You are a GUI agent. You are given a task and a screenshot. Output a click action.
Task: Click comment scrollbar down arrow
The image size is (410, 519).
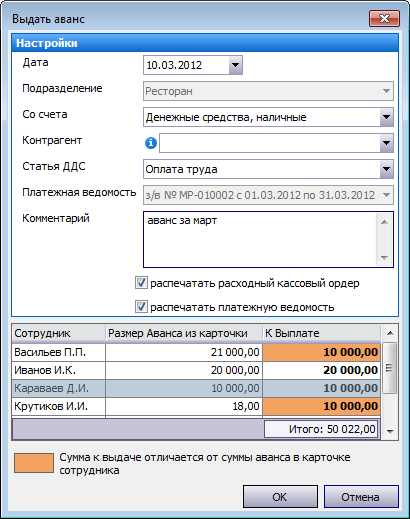[384, 257]
